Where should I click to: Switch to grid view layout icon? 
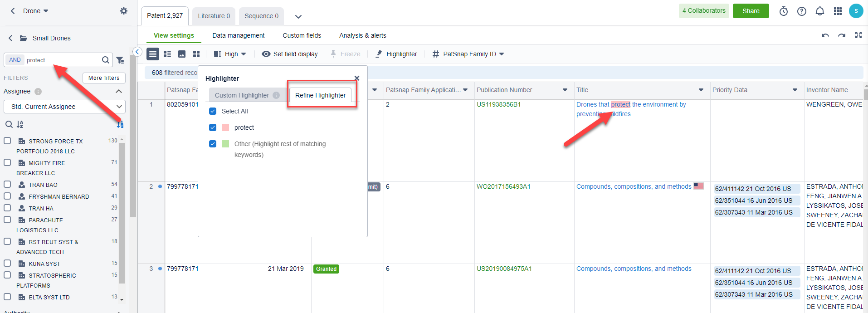tap(196, 54)
